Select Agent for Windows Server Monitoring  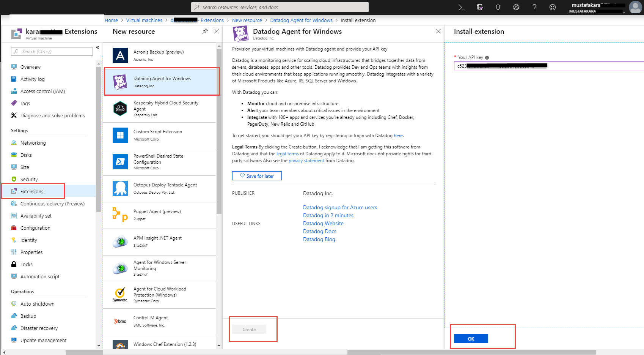point(159,268)
